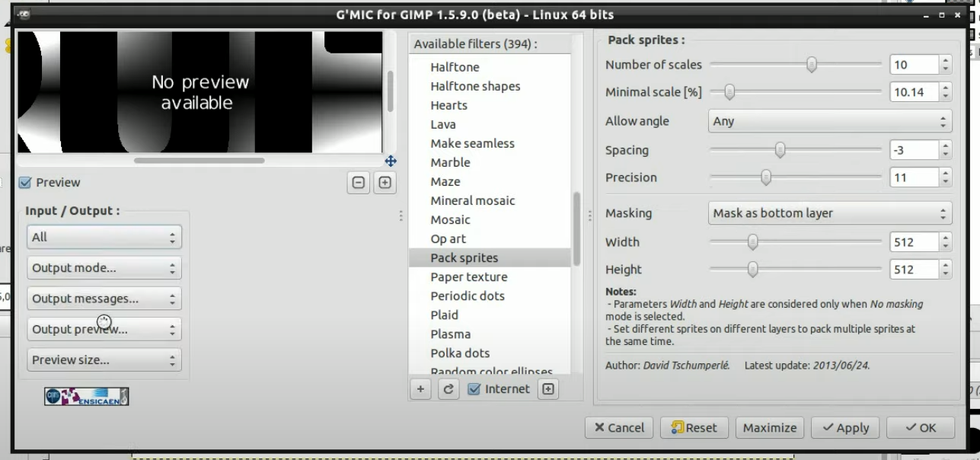Click the GIMP icon in the title bar
The height and width of the screenshot is (460, 980).
click(x=25, y=14)
